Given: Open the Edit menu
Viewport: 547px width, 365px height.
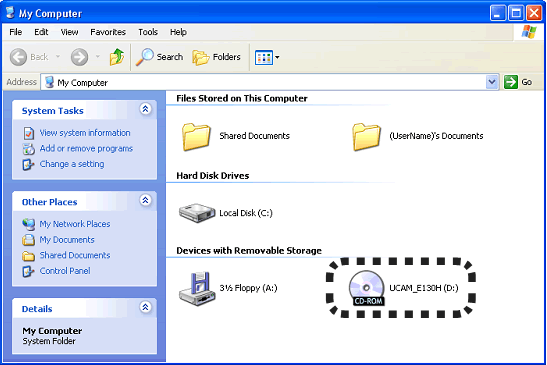Looking at the screenshot, I should [x=41, y=32].
